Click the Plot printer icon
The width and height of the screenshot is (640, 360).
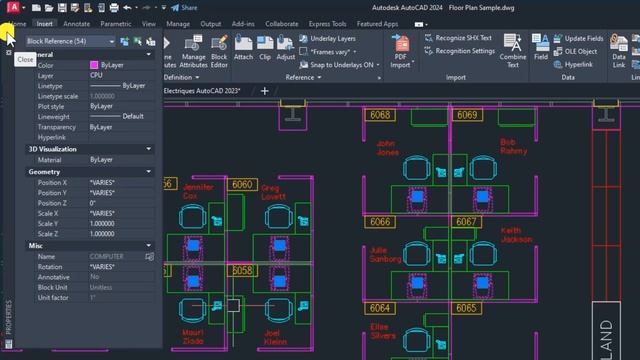pos(114,7)
